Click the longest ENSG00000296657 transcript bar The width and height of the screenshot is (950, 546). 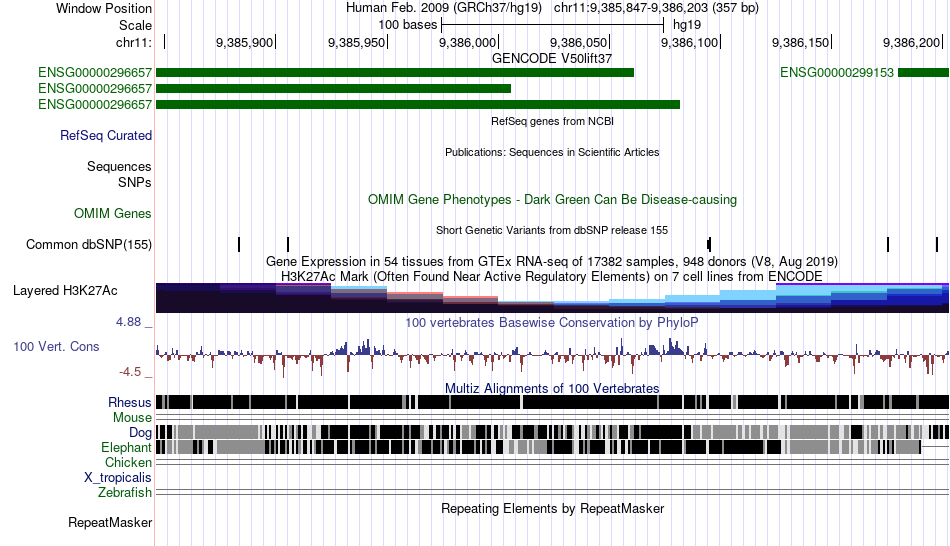[418, 104]
